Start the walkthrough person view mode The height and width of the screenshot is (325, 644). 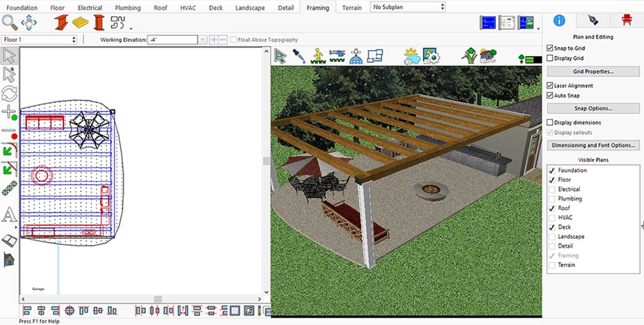pos(318,56)
